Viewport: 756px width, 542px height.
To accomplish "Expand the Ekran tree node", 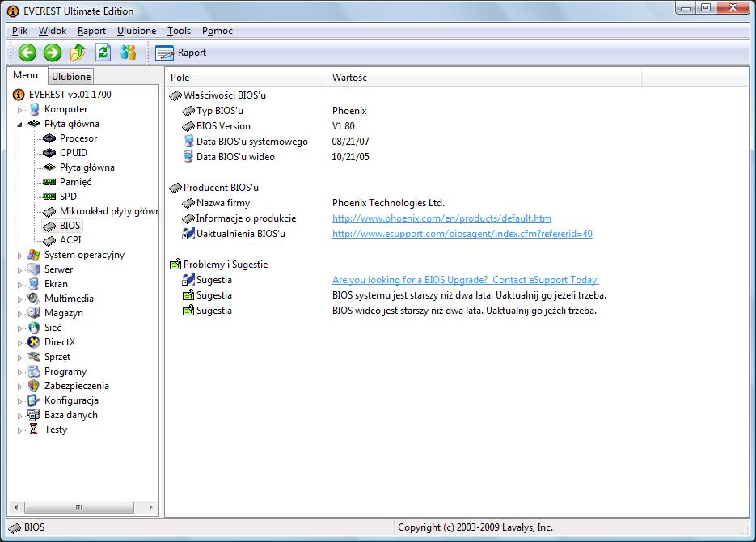I will point(19,285).
